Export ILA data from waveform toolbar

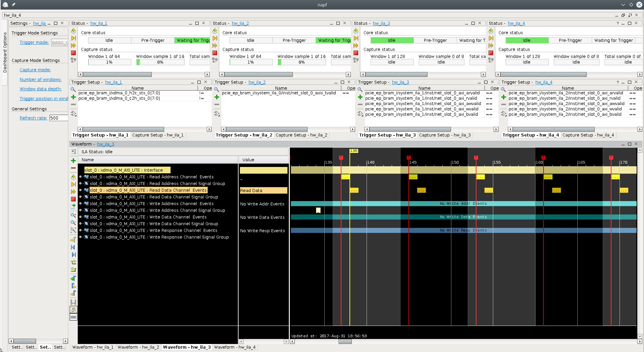click(73, 207)
